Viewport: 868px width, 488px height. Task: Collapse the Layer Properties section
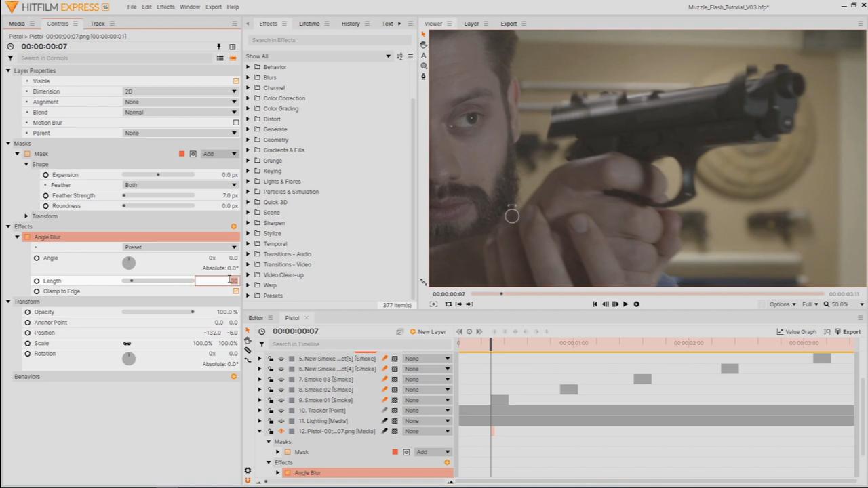pos(8,70)
